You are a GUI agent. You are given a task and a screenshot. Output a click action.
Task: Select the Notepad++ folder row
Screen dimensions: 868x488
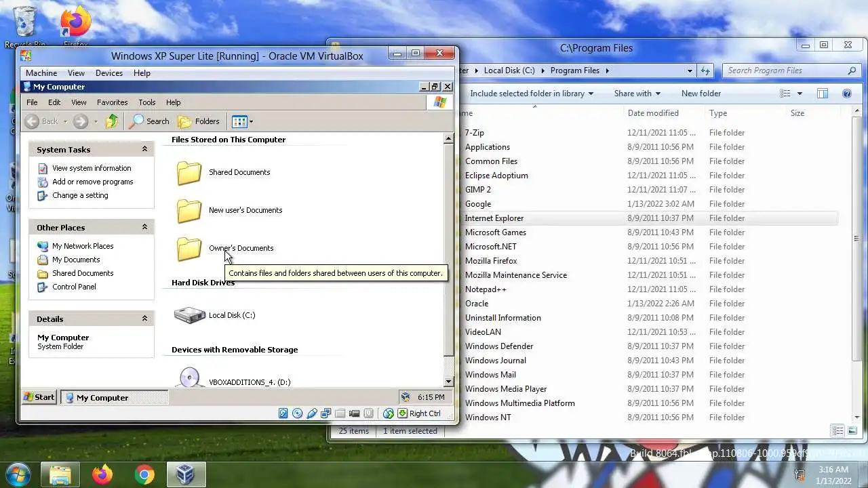coord(648,289)
